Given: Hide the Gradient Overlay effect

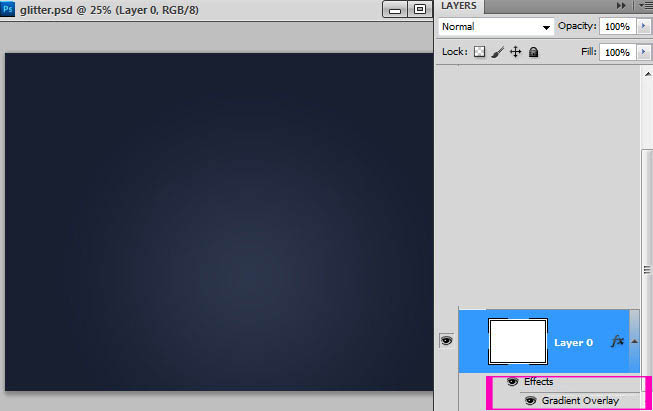Looking at the screenshot, I should pos(530,401).
